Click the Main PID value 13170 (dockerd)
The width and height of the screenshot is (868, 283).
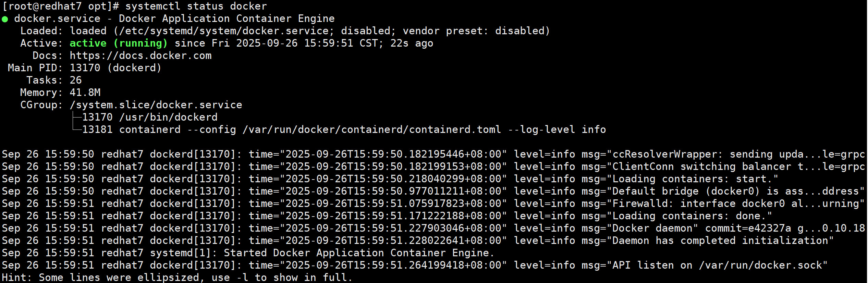click(x=115, y=68)
